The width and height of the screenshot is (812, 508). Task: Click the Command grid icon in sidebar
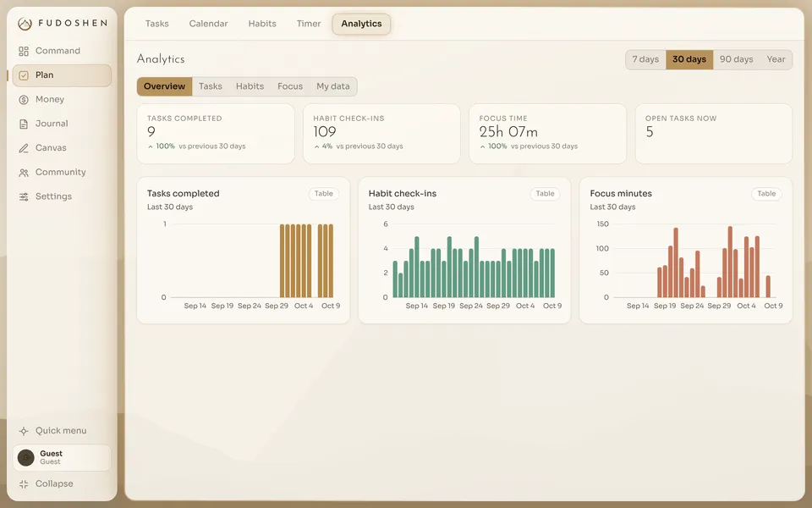point(24,51)
